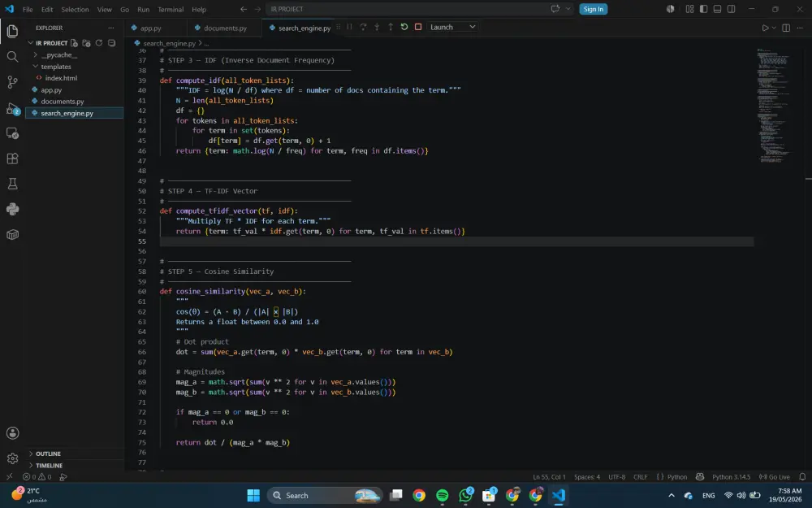Go forward with the navigation arrow

(257, 9)
